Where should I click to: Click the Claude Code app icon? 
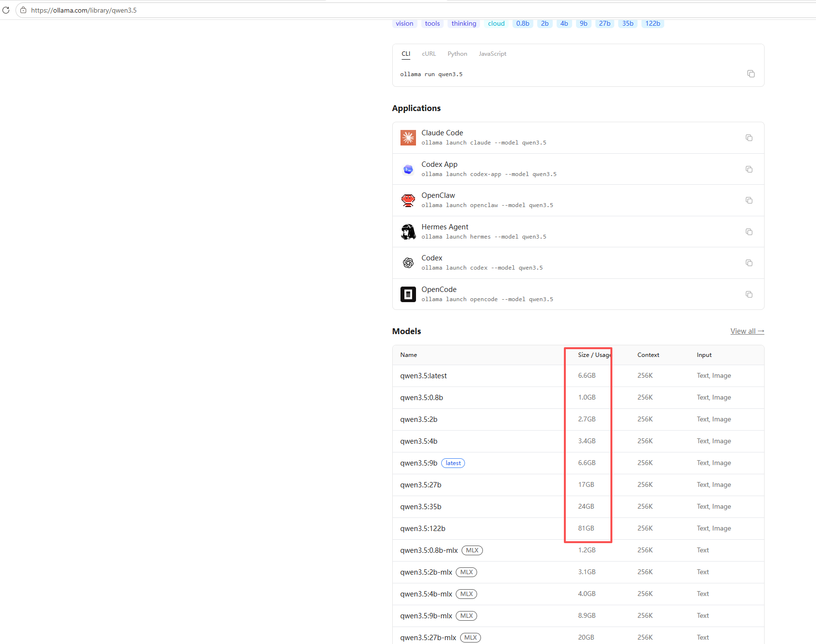[x=408, y=138]
